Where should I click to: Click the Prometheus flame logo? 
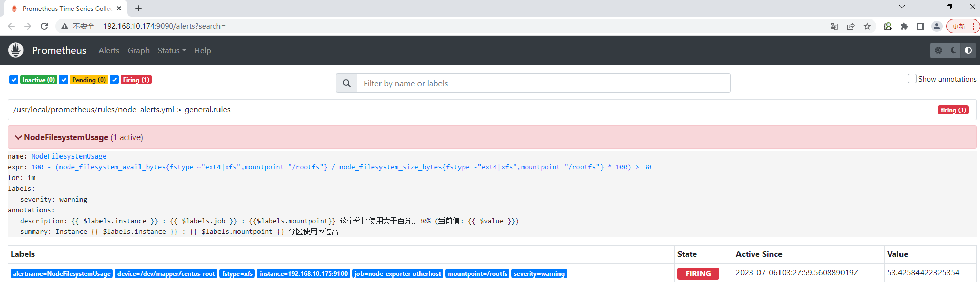click(x=16, y=50)
